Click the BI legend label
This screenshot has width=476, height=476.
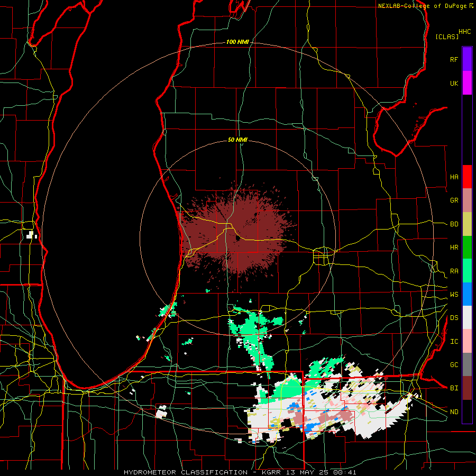(x=454, y=388)
